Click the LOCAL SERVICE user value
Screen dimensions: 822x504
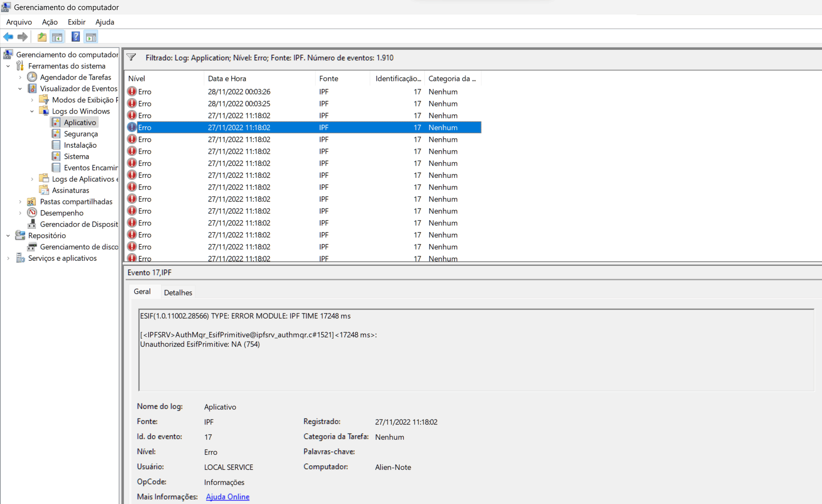(229, 467)
